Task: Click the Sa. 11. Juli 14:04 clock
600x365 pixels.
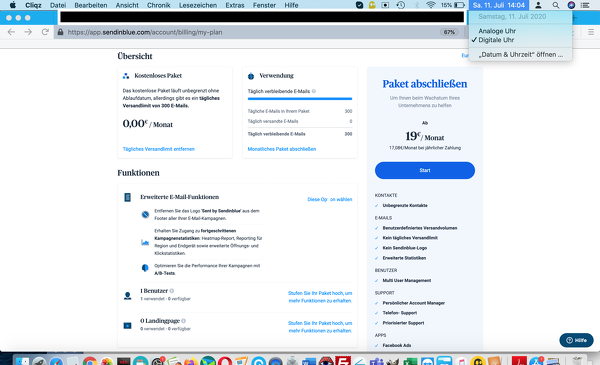Action: [x=499, y=5]
